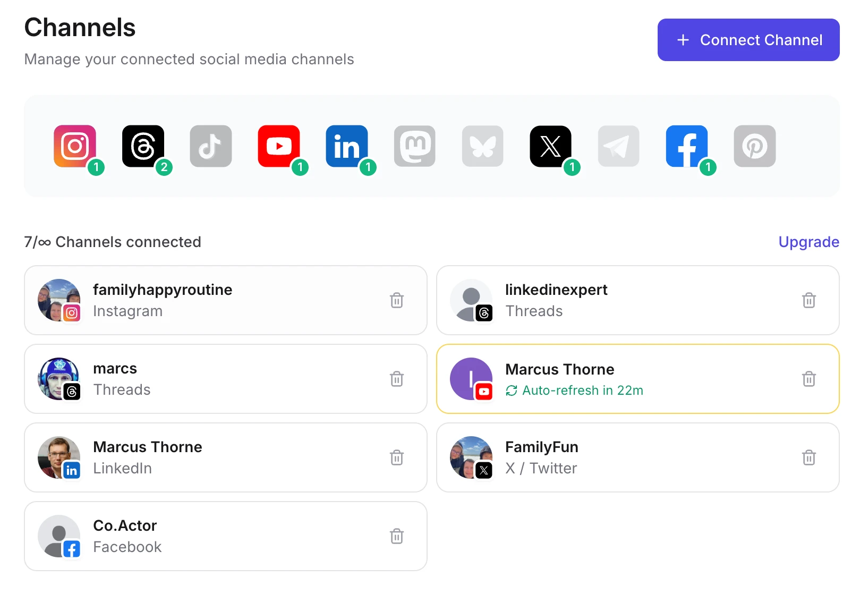
Task: Delete Marcus Thorne YouTube channel
Action: pos(809,379)
